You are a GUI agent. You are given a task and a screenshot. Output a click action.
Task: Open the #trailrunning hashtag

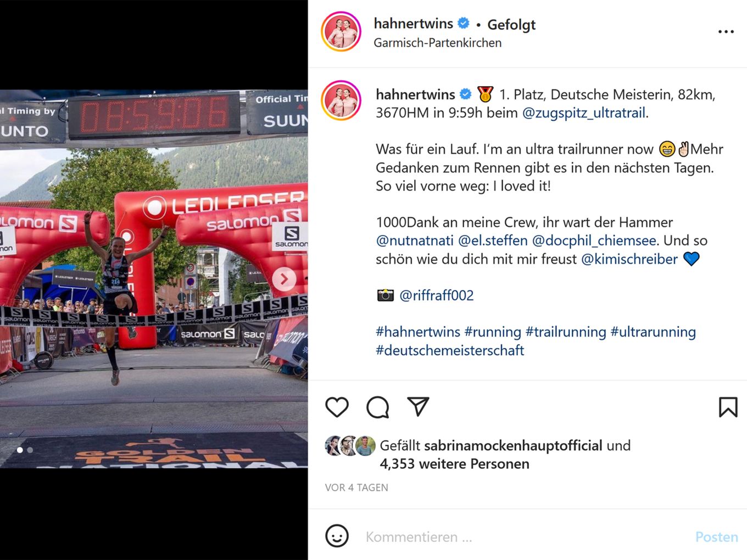coord(566,332)
